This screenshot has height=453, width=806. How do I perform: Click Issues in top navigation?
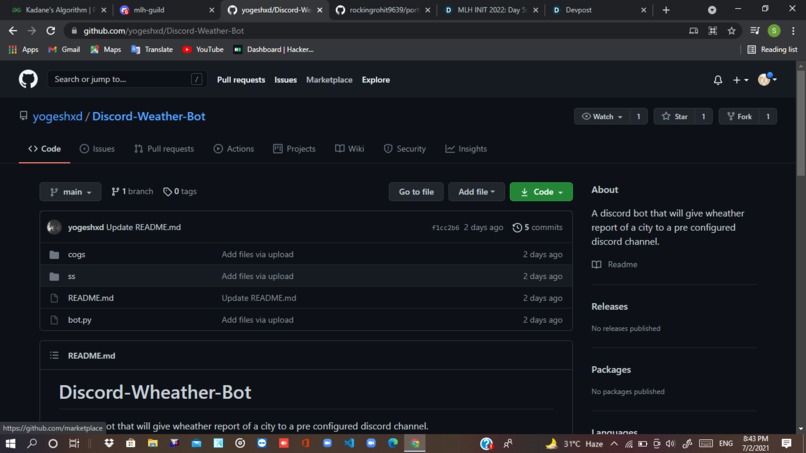(x=285, y=80)
